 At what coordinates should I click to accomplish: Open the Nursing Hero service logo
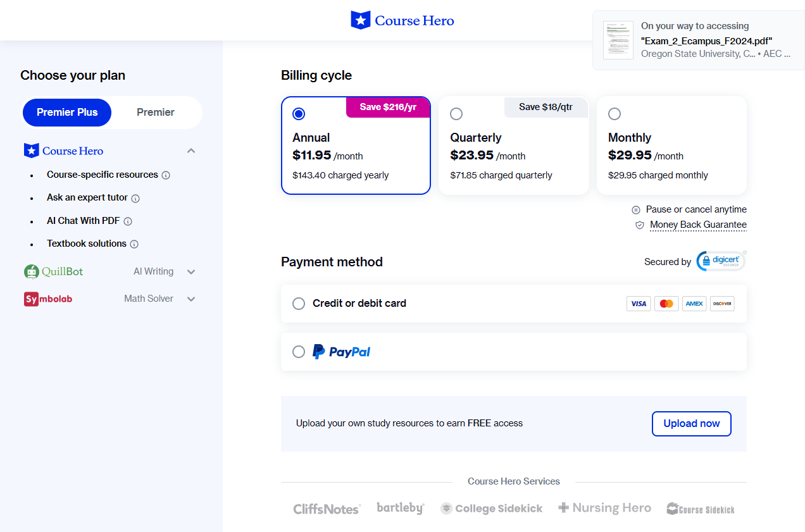click(604, 508)
